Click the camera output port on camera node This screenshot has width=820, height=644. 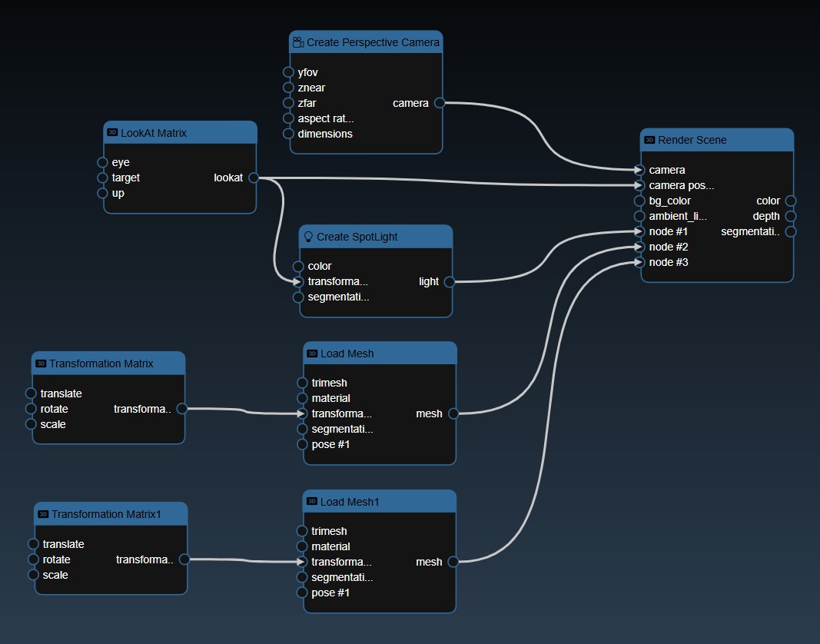pyautogui.click(x=440, y=103)
